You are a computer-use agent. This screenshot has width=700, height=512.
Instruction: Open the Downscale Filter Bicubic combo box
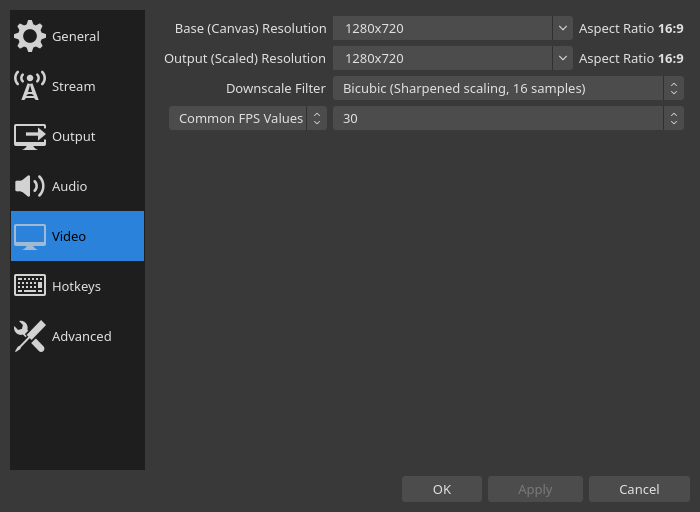[508, 88]
